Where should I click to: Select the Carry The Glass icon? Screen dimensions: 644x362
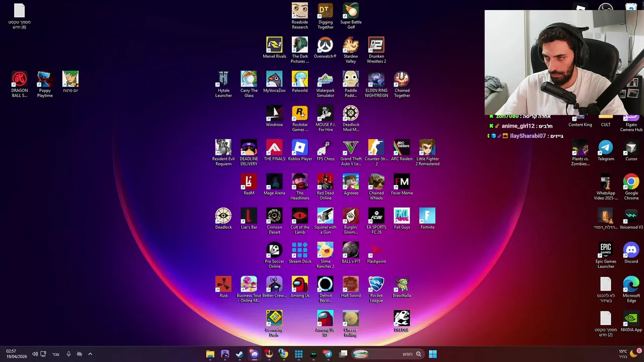pos(249,84)
